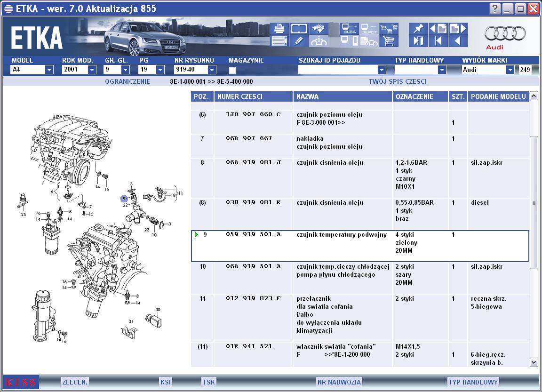Select part number 059 919 501 A

tap(253, 234)
